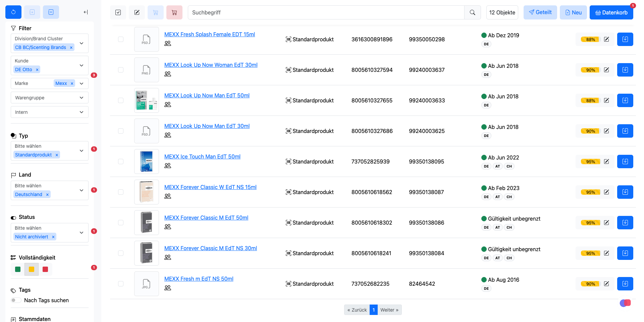Expand the Kunde dropdown
Image resolution: width=644 pixels, height=322 pixels.
tap(82, 65)
